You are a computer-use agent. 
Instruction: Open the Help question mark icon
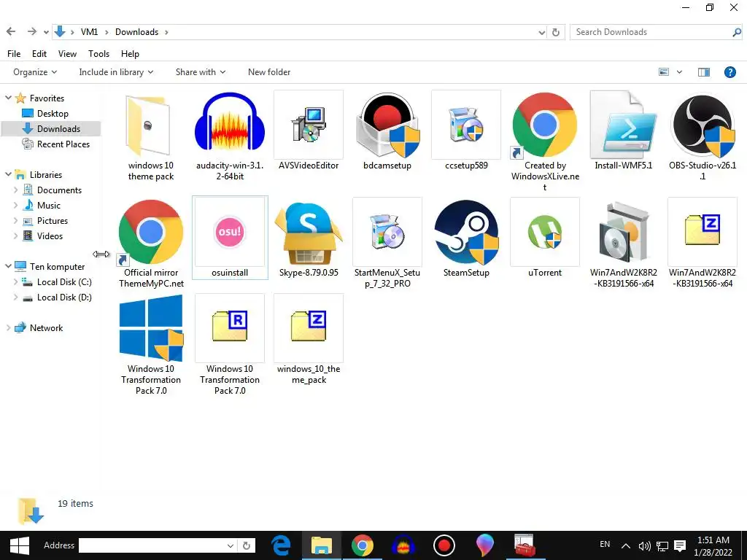point(729,72)
